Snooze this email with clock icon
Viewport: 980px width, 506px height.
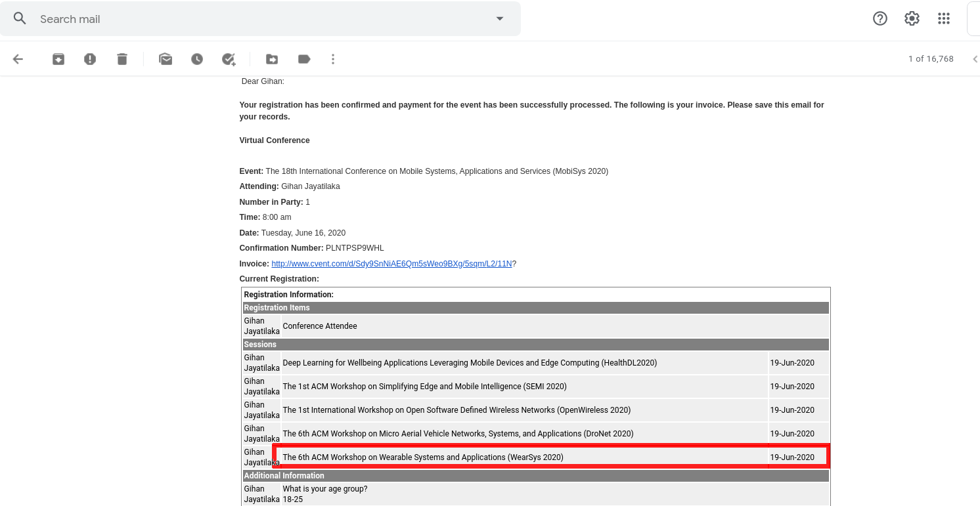coord(197,59)
